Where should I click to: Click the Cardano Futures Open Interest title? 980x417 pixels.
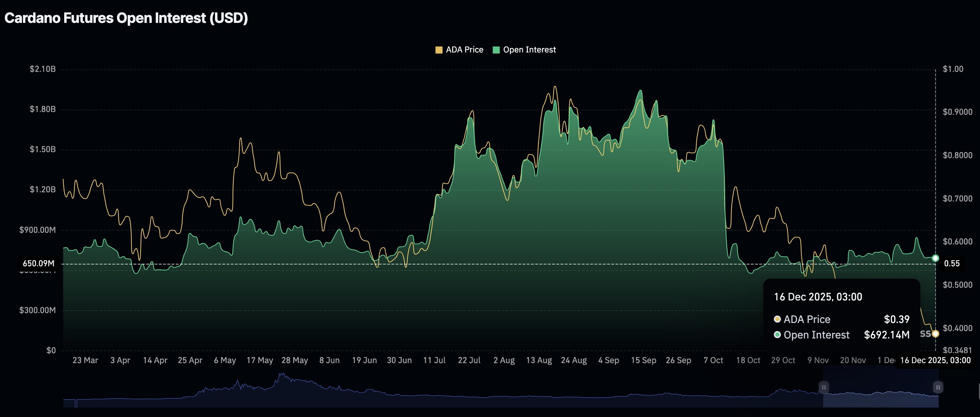coord(126,18)
